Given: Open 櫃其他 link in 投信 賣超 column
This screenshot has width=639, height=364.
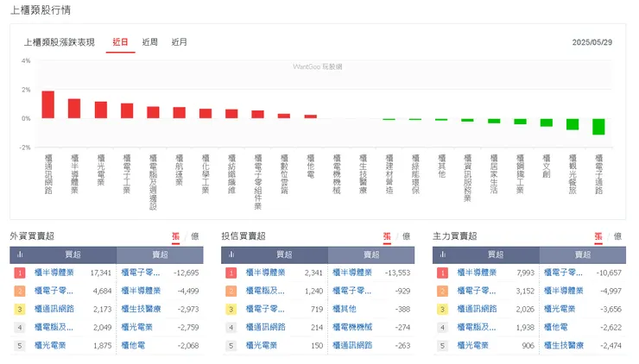Looking at the screenshot, I should click(344, 309).
